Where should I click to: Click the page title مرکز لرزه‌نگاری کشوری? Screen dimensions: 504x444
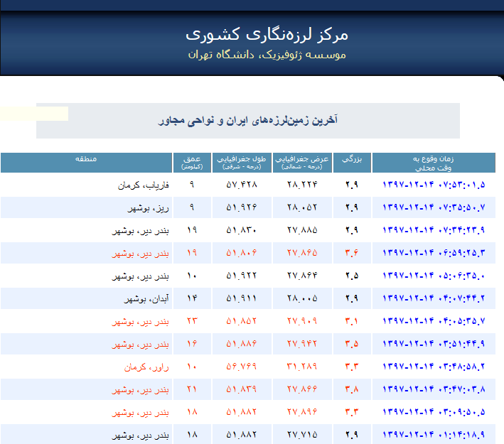(x=267, y=34)
